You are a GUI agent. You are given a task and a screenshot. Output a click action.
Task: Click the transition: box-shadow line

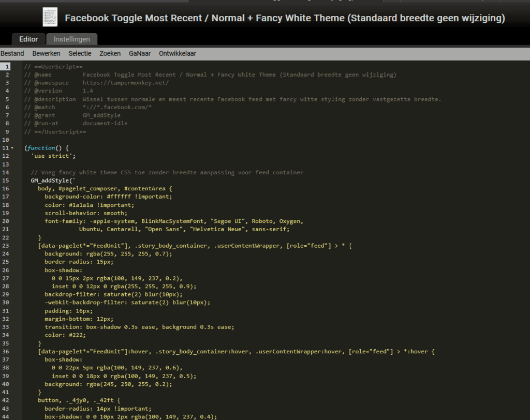(x=139, y=327)
